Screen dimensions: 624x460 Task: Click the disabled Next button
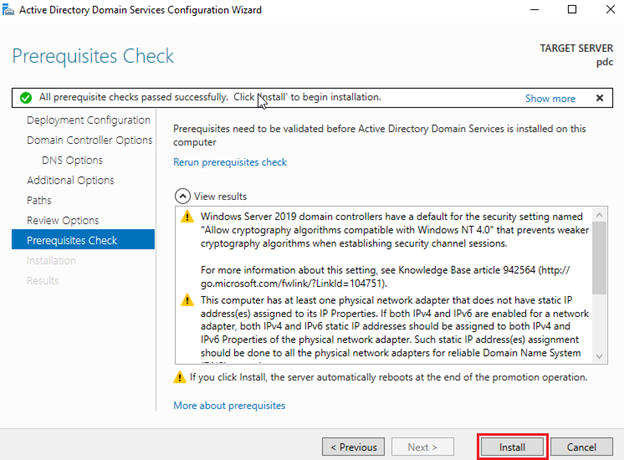422,447
